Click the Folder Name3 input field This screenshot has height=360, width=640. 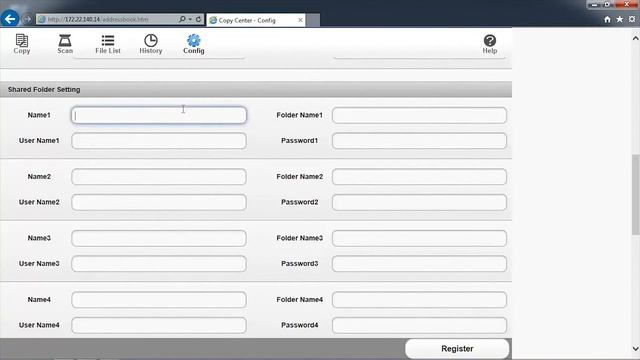pyautogui.click(x=419, y=238)
